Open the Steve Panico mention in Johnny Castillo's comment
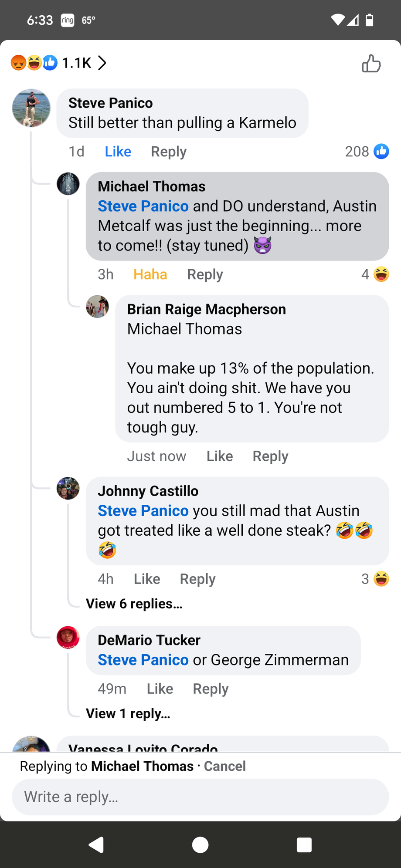 pyautogui.click(x=143, y=510)
